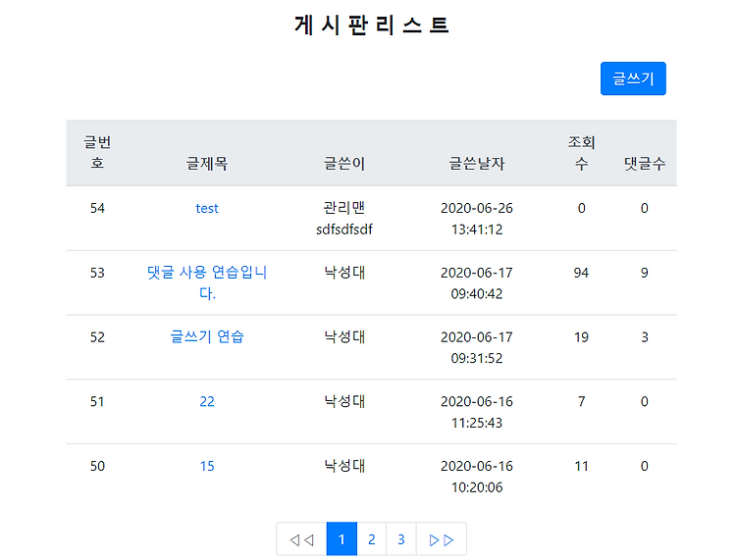
Task: Open the post 글쓰기 연습
Action: click(207, 336)
